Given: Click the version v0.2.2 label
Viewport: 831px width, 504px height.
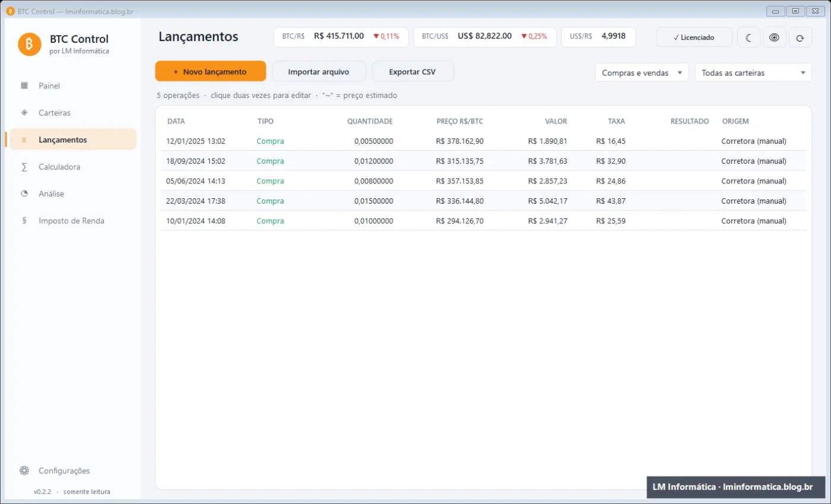Looking at the screenshot, I should coord(42,492).
